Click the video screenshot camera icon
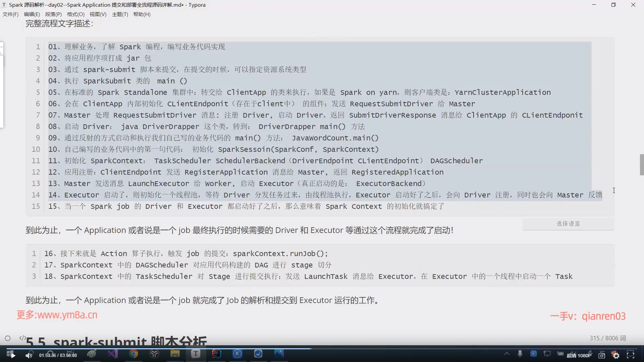644x362 pixels. (602, 355)
